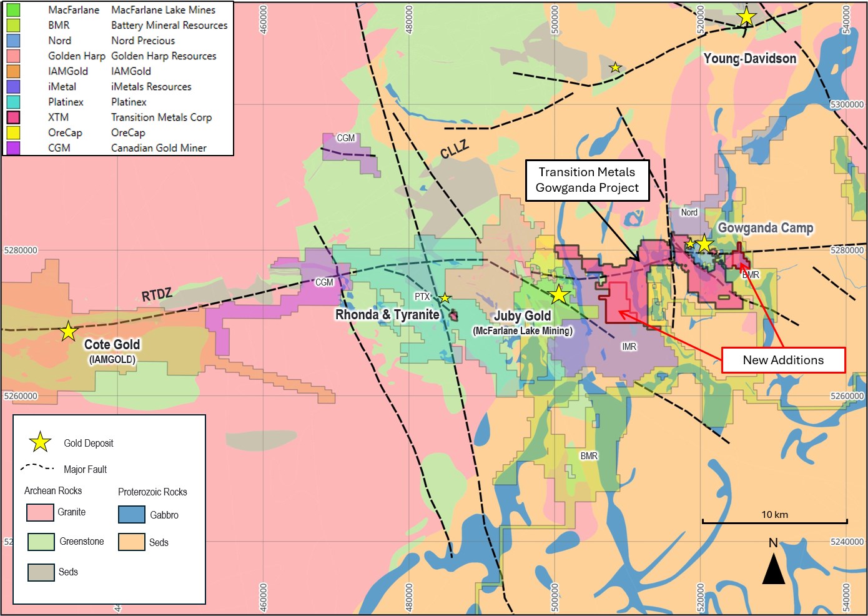This screenshot has height=616, width=868.
Task: Click the Greenstone rock swatch
Action: click(x=41, y=542)
